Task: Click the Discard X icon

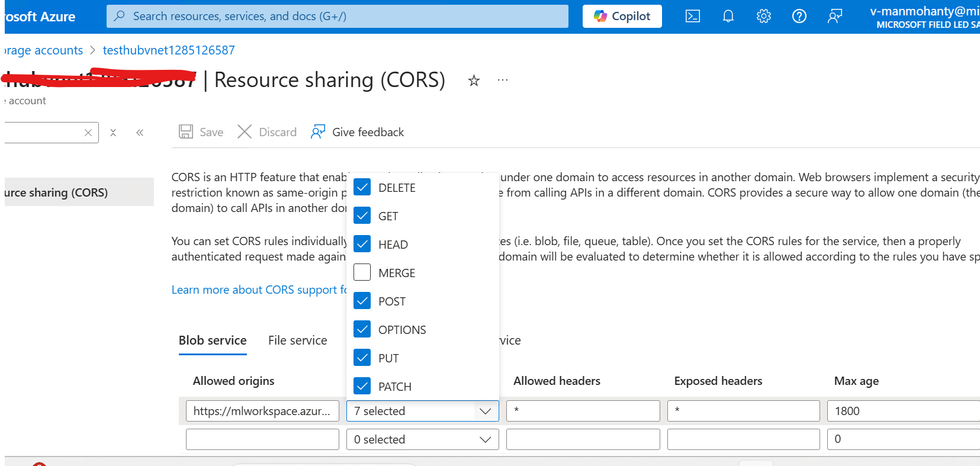Action: [245, 131]
